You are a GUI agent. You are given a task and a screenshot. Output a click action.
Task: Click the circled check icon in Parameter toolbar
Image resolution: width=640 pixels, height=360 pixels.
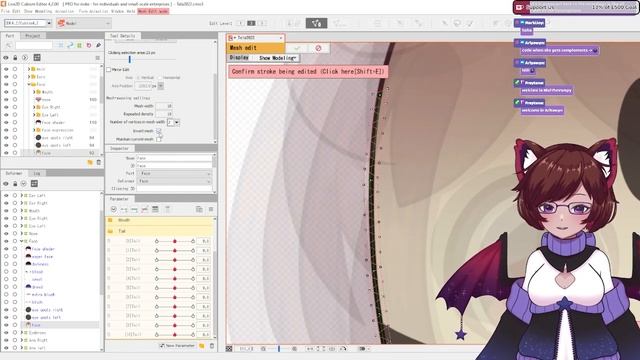(113, 209)
